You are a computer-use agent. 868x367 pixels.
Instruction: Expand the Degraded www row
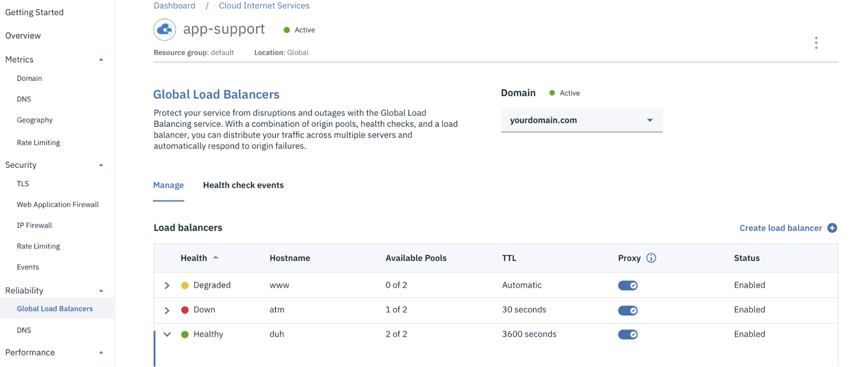pos(167,285)
